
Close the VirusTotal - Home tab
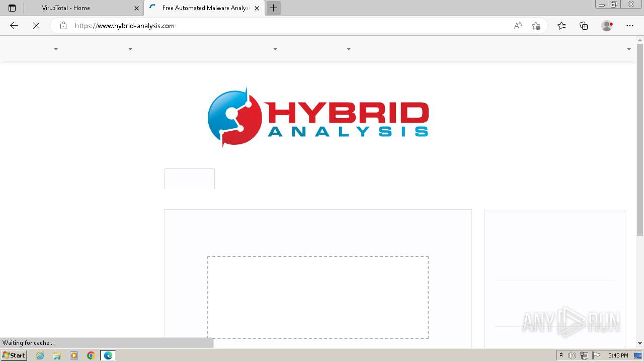tap(136, 8)
